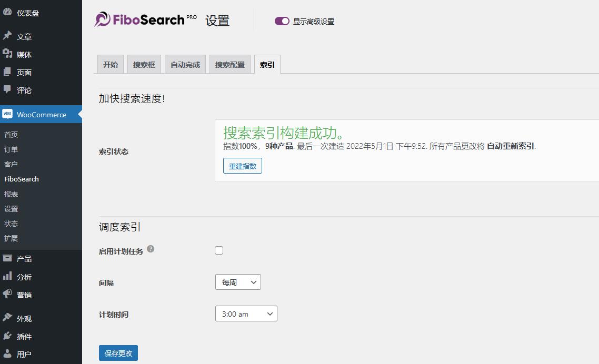The image size is (599, 364).
Task: Click the help question mark beside 启用计划任务
Action: 151,249
